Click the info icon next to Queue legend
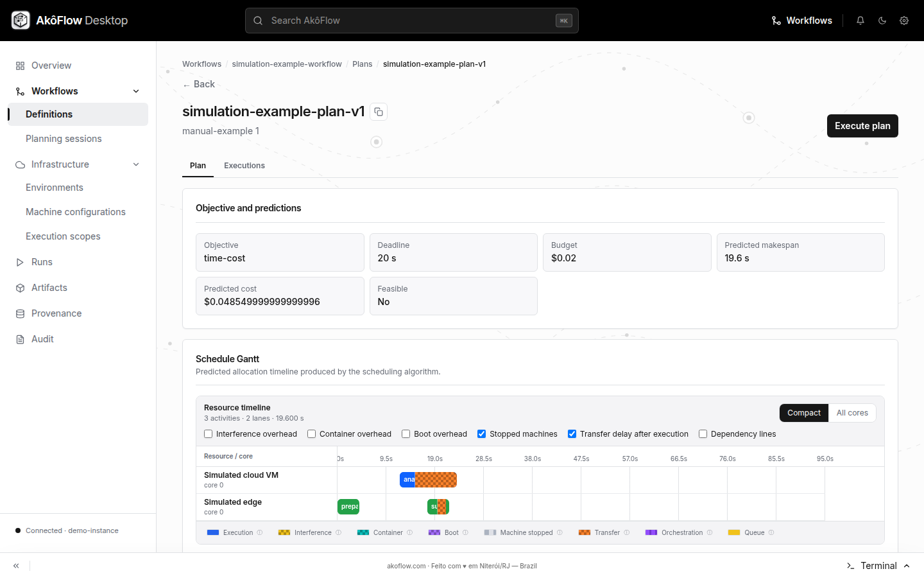Image resolution: width=924 pixels, height=578 pixels. pos(771,532)
